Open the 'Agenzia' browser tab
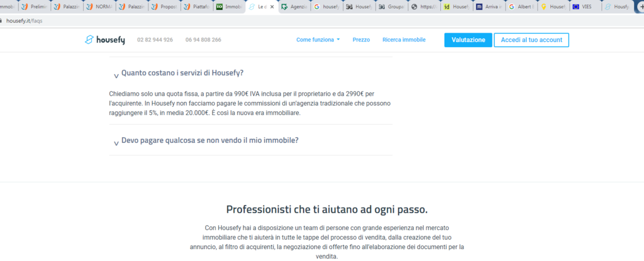The width and height of the screenshot is (644, 261). tap(294, 7)
